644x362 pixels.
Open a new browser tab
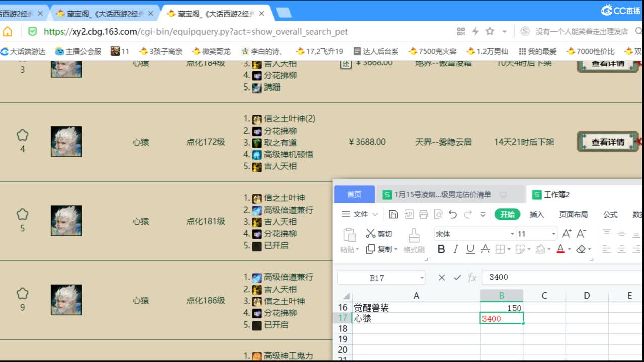(284, 13)
